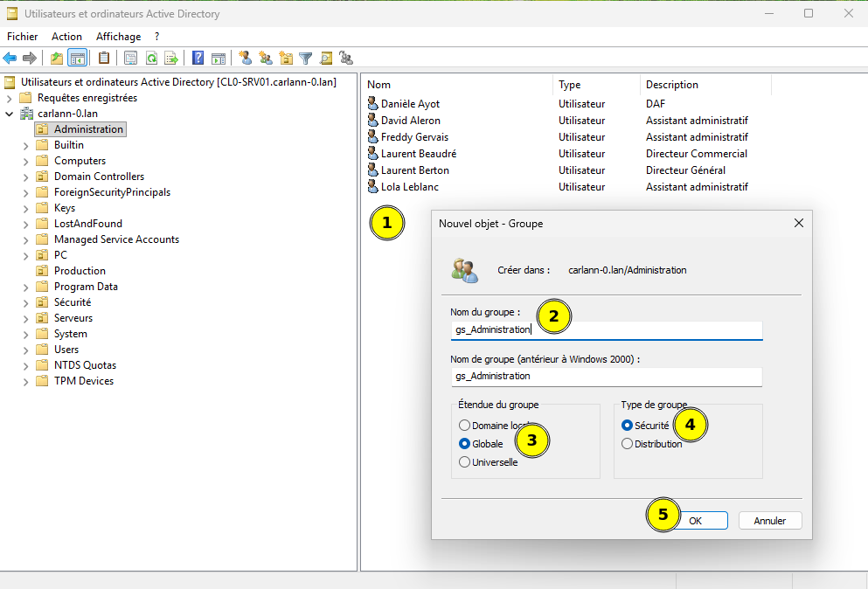Click the Filter options funnel icon
This screenshot has height=589, width=868.
[x=306, y=58]
